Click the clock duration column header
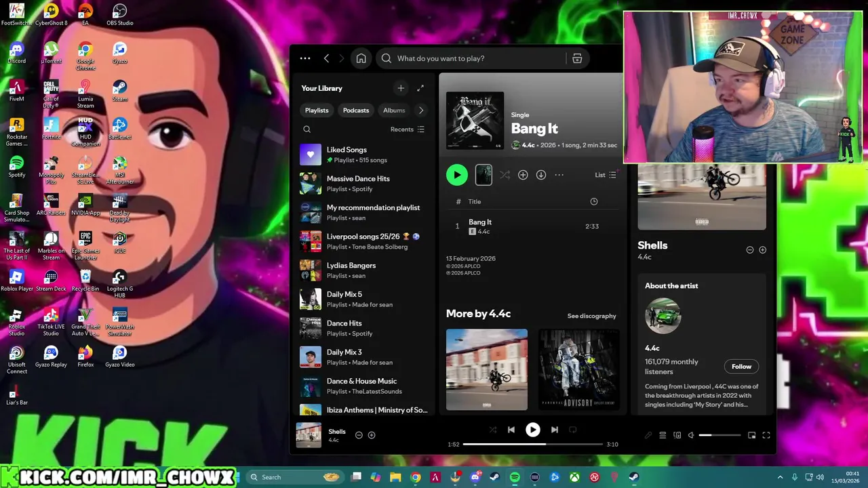Image resolution: width=868 pixels, height=488 pixels. [594, 201]
